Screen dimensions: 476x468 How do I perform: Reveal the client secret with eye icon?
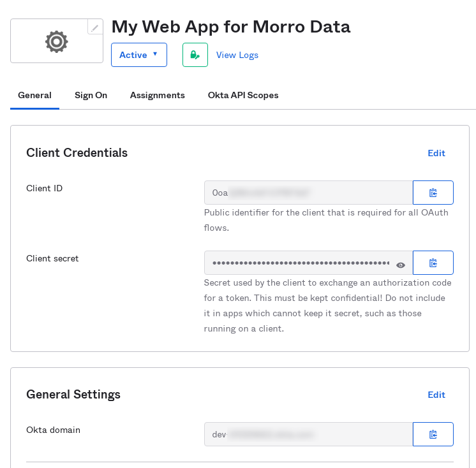401,265
